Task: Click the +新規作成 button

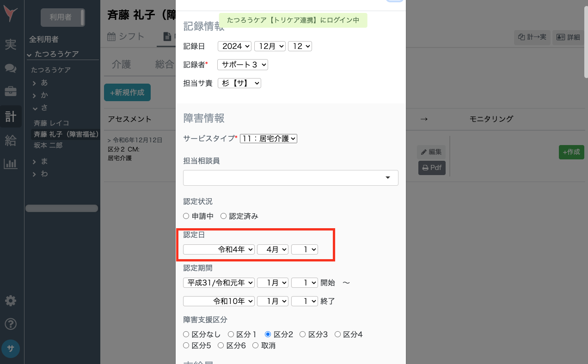Action: coord(127,92)
